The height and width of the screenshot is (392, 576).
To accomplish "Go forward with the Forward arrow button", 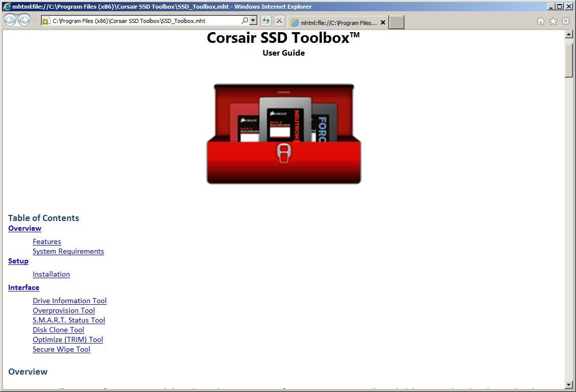I will pyautogui.click(x=24, y=20).
